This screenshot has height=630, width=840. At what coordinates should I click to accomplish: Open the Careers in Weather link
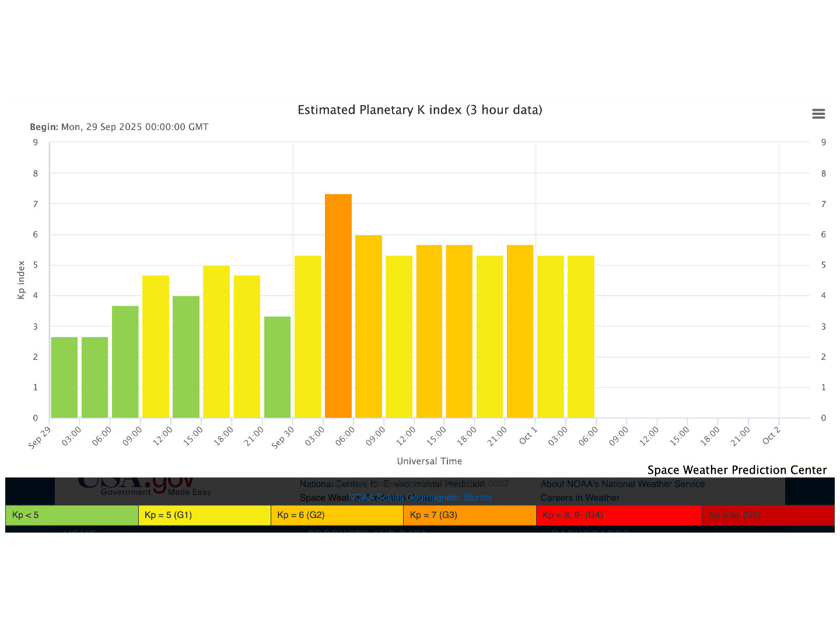pos(580,498)
